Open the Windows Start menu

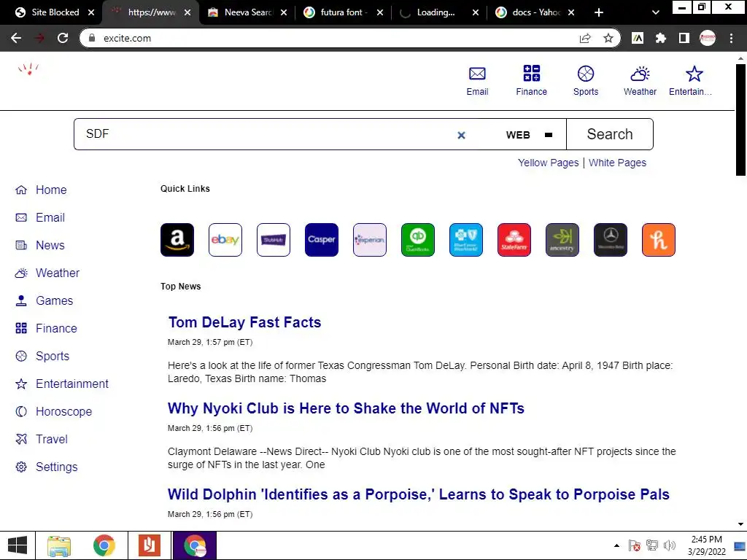pos(18,545)
